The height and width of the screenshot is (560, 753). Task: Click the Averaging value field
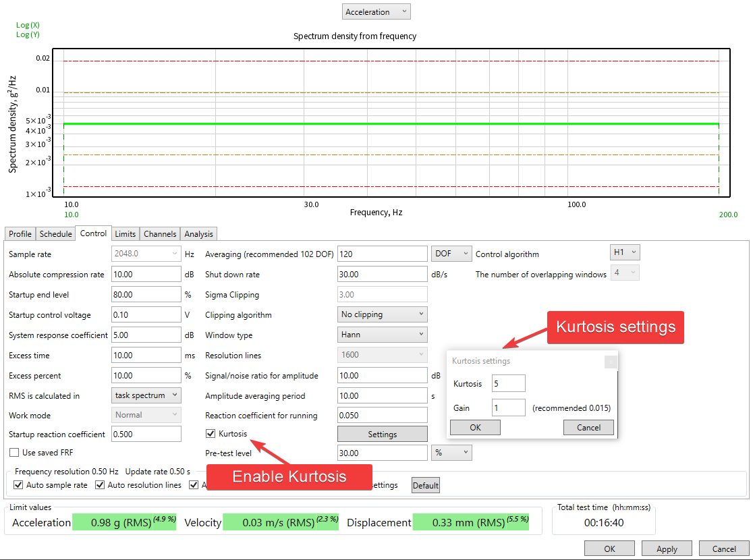pyautogui.click(x=383, y=254)
